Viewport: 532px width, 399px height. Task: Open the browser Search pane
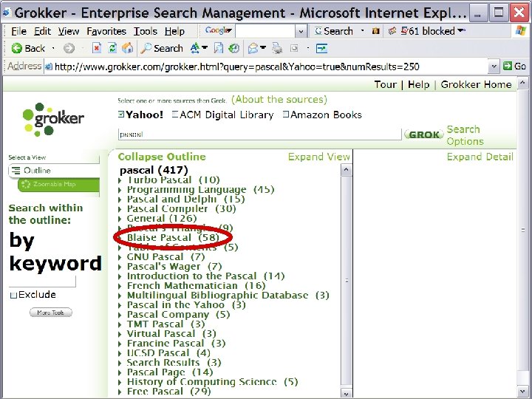162,49
